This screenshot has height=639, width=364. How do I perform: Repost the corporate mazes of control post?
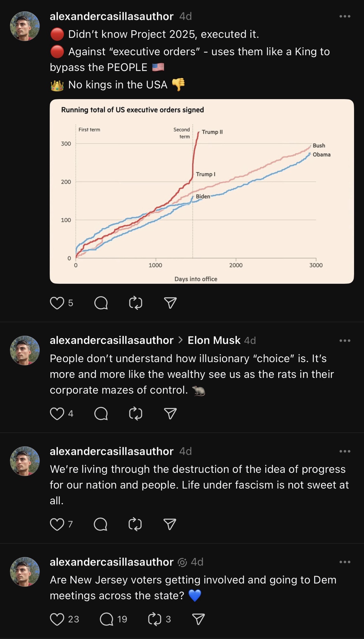(x=135, y=414)
